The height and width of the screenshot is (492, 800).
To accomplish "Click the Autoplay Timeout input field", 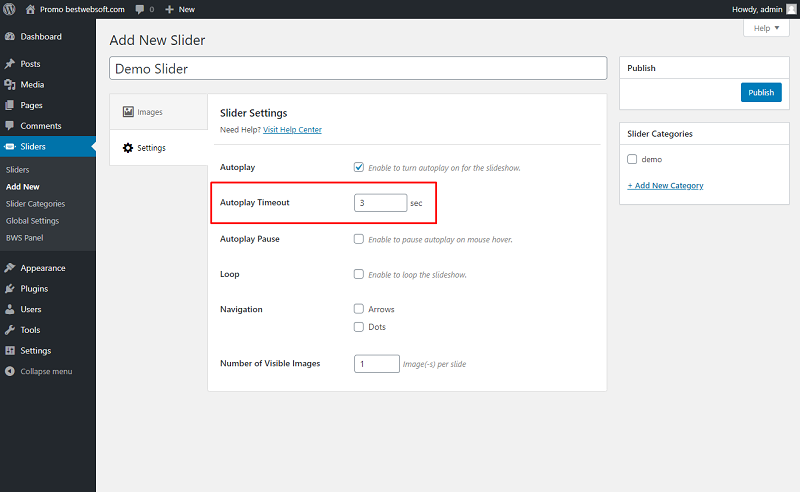I will click(x=381, y=203).
